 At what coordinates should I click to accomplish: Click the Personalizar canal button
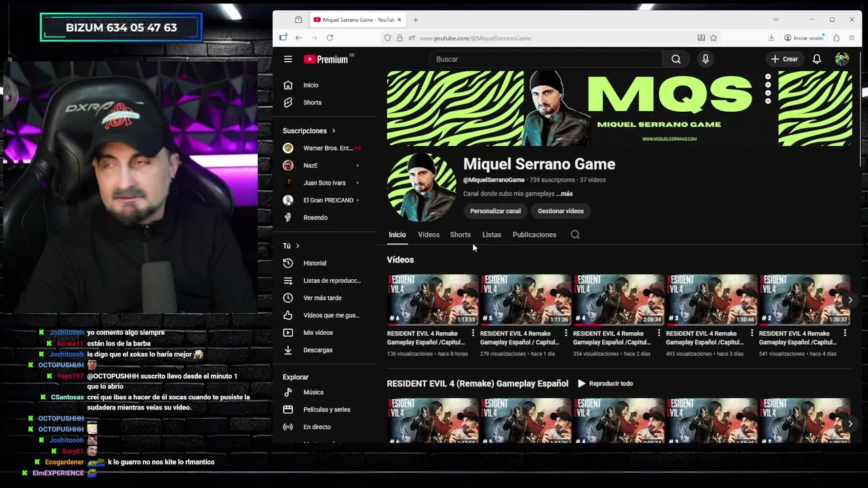495,211
